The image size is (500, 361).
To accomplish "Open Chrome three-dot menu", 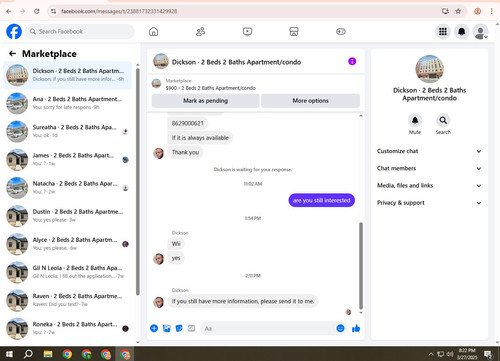I will 492,11.
